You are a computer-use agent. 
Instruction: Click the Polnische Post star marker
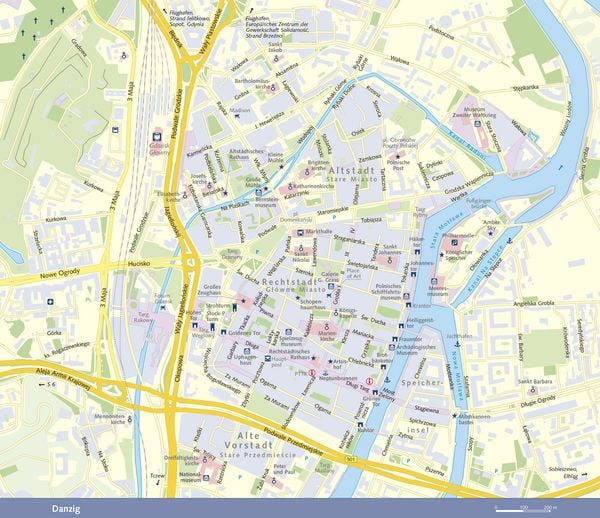tap(398, 156)
